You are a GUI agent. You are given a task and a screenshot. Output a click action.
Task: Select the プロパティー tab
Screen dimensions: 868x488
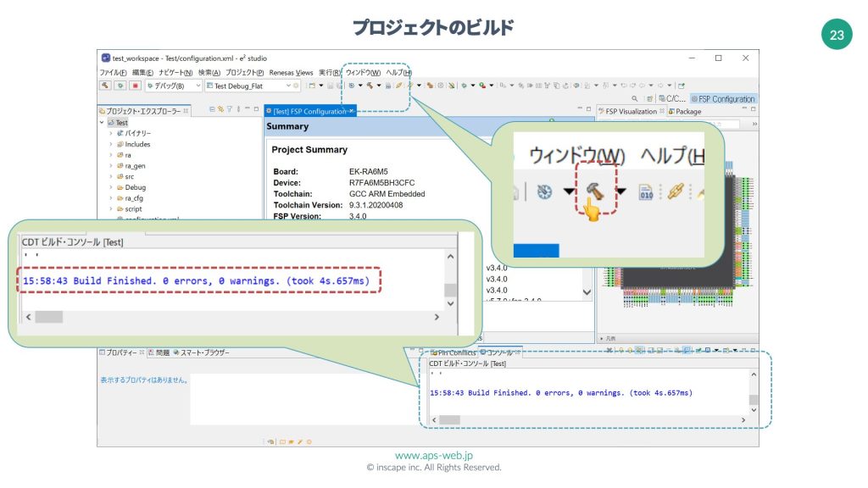coord(122,352)
